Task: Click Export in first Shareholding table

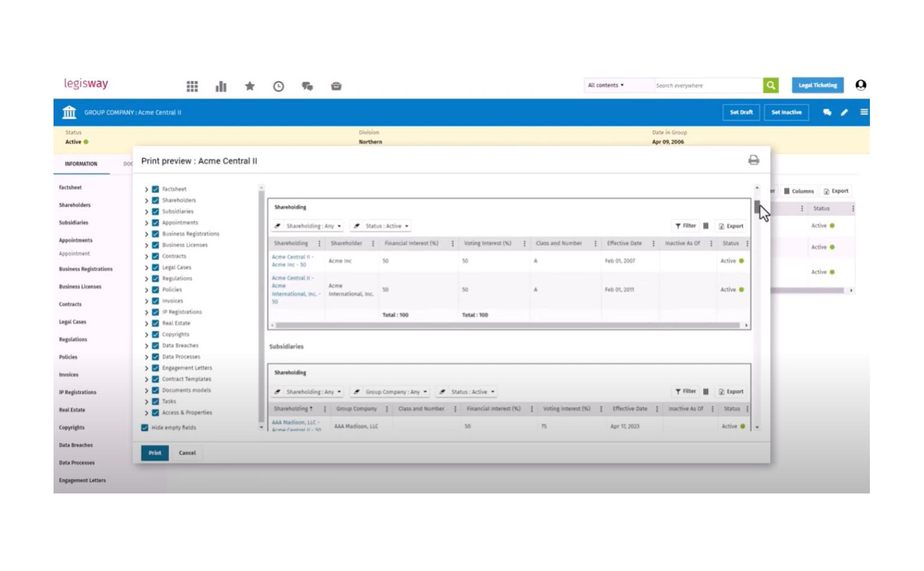Action: pos(731,226)
